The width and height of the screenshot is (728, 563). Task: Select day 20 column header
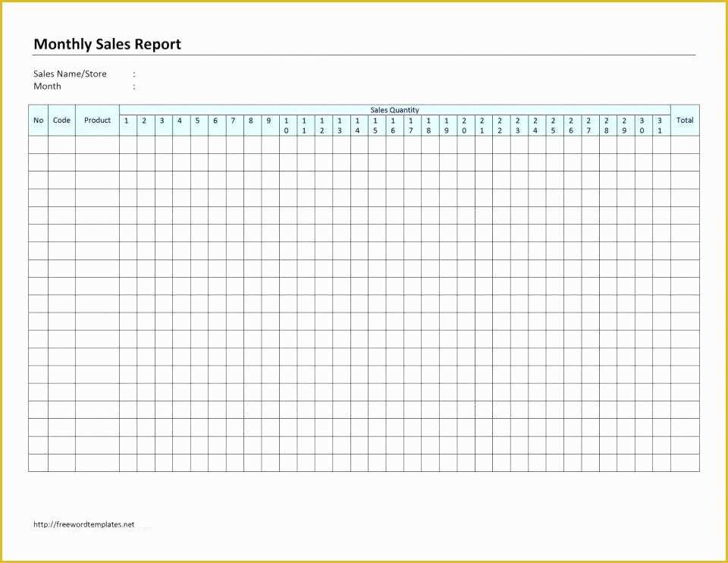point(466,125)
